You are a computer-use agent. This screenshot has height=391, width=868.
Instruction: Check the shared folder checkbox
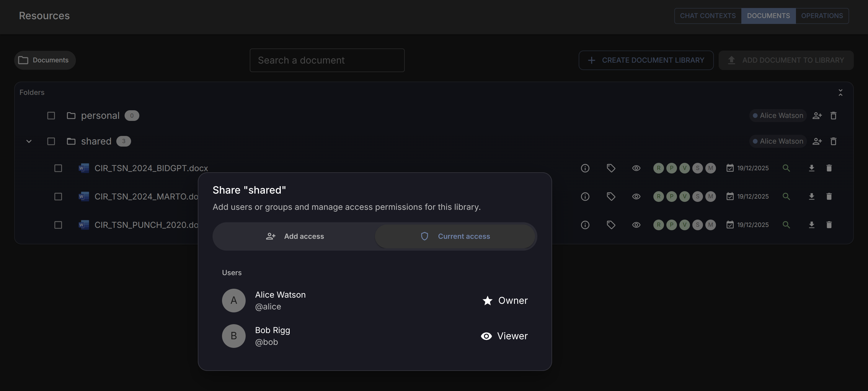pos(51,141)
